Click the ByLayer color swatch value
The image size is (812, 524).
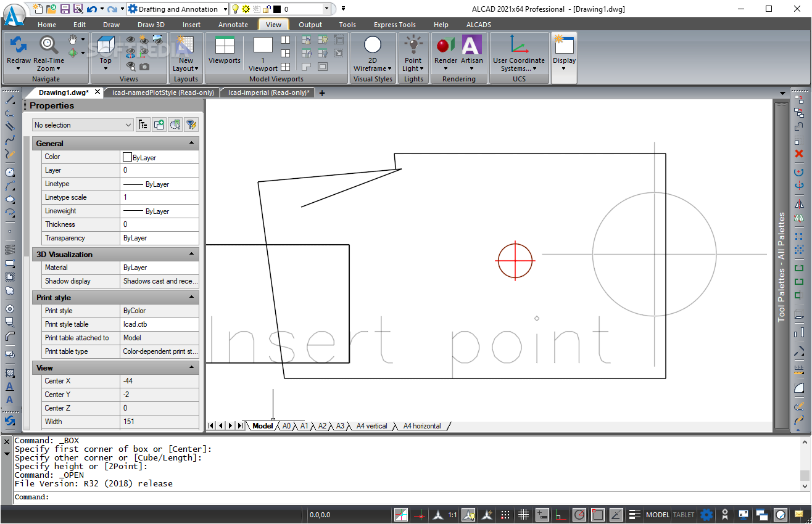(x=160, y=157)
